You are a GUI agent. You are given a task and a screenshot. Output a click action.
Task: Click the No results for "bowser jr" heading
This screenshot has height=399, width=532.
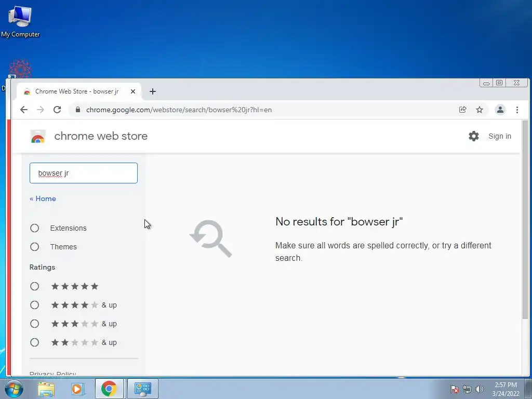point(339,221)
